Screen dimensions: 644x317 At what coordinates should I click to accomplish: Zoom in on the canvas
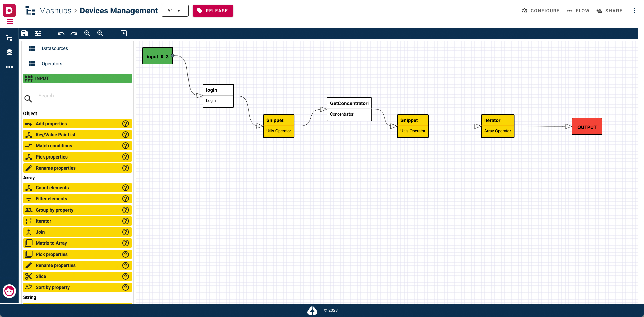[x=100, y=33]
